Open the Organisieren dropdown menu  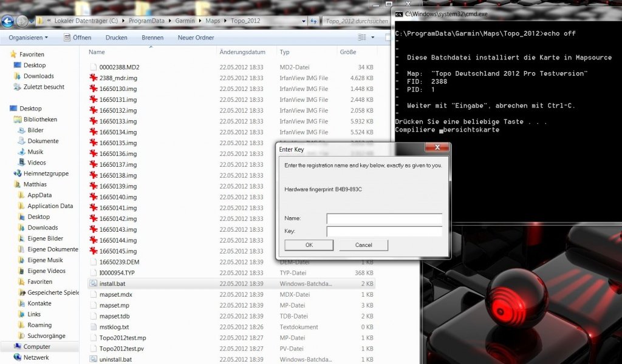pos(28,38)
